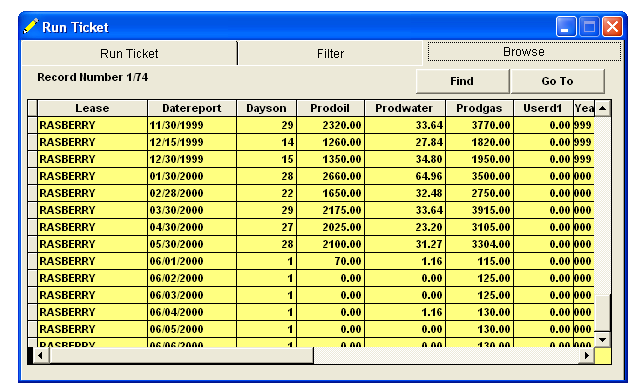Click the pencil icon in title bar
Screen dimensions: 639x392
click(31, 26)
